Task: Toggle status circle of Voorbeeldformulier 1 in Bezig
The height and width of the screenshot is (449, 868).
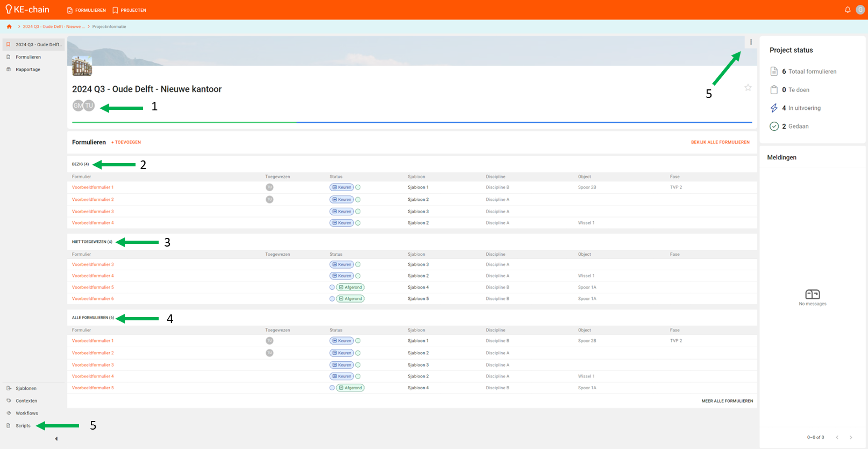Action: pos(358,187)
